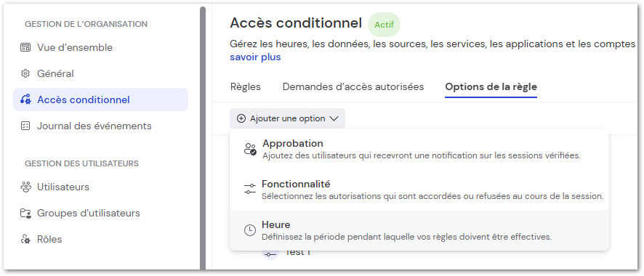The image size is (644, 276).
Task: Click the Vue d'ensemble sidebar icon
Action: tap(25, 47)
